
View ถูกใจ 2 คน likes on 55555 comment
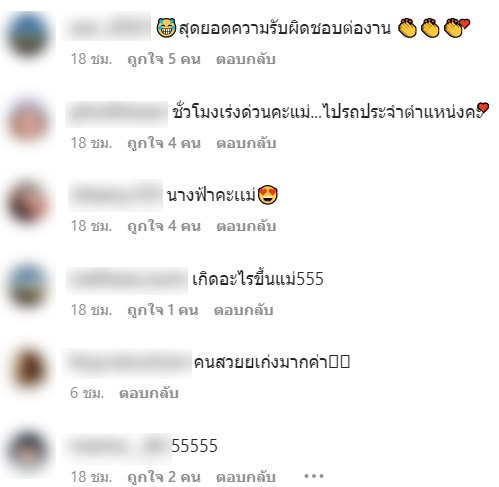coord(164,477)
